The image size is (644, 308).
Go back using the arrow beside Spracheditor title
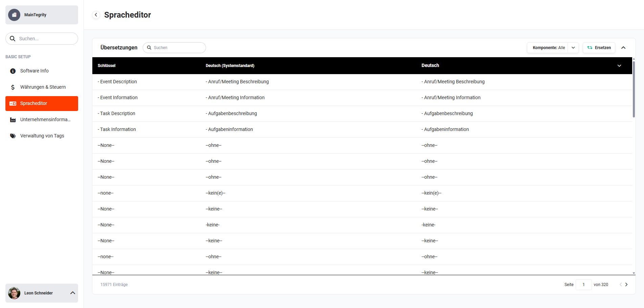point(96,15)
